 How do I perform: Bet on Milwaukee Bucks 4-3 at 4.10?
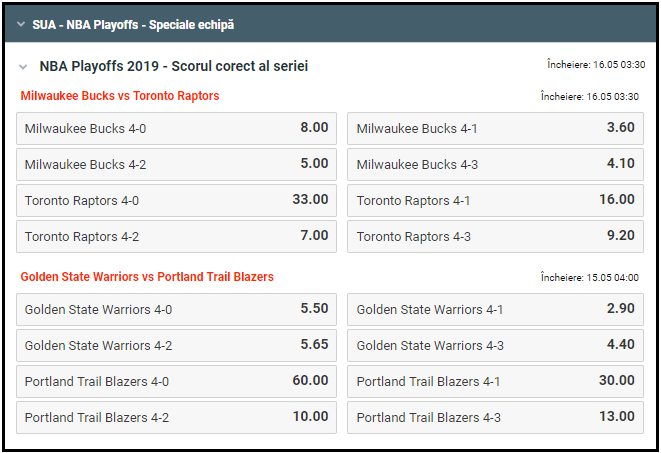pyautogui.click(x=495, y=164)
